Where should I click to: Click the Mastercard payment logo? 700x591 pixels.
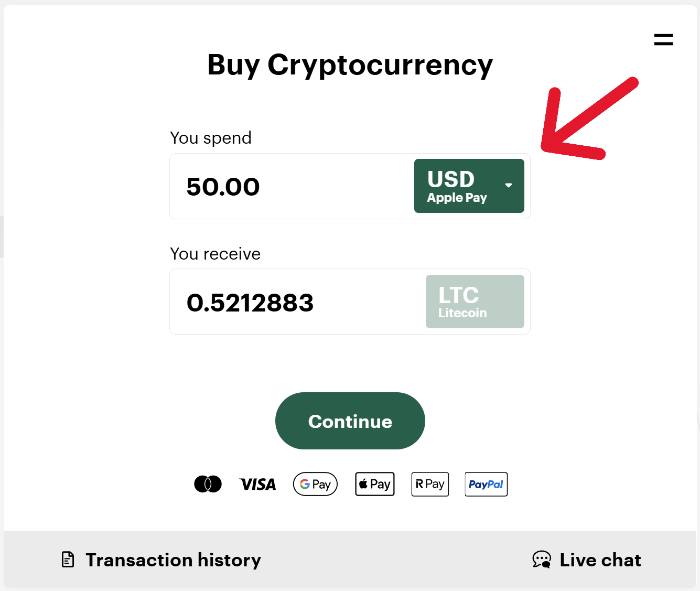(208, 484)
